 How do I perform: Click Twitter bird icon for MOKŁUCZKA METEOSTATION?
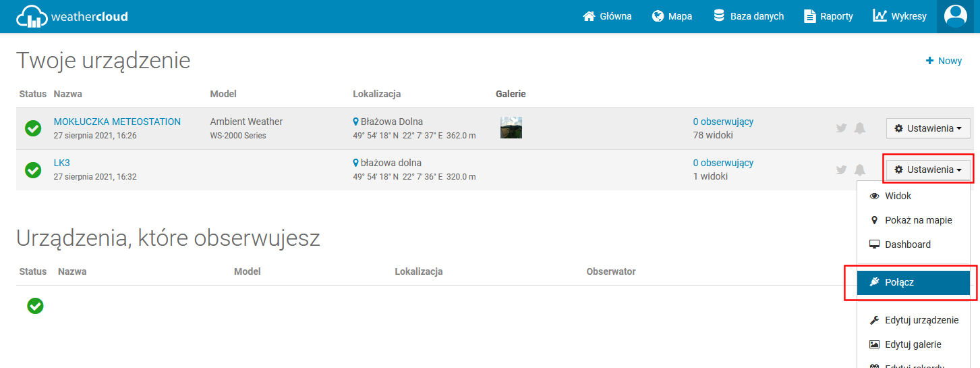(841, 128)
